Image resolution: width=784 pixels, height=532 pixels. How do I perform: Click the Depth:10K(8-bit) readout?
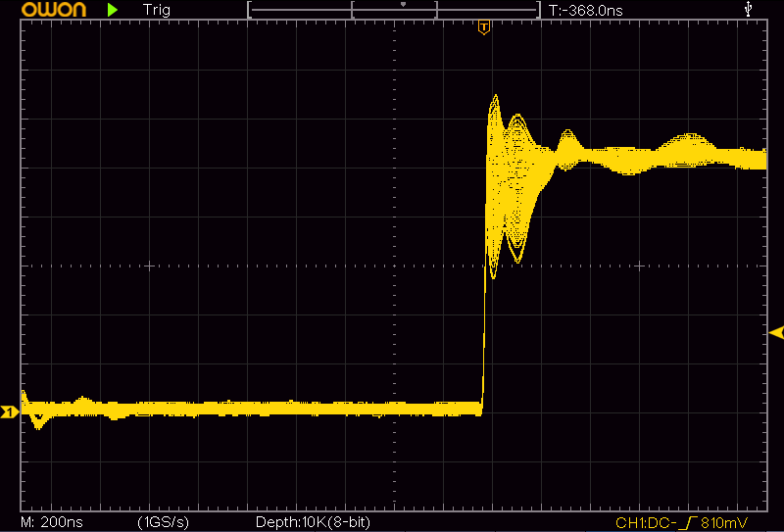point(313,522)
